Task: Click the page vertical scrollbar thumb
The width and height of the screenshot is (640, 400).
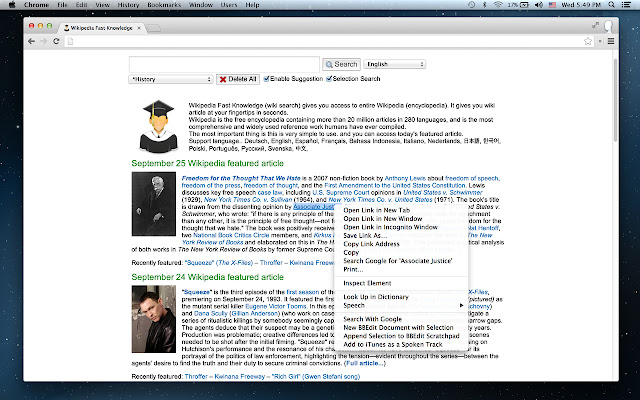Action: click(616, 100)
